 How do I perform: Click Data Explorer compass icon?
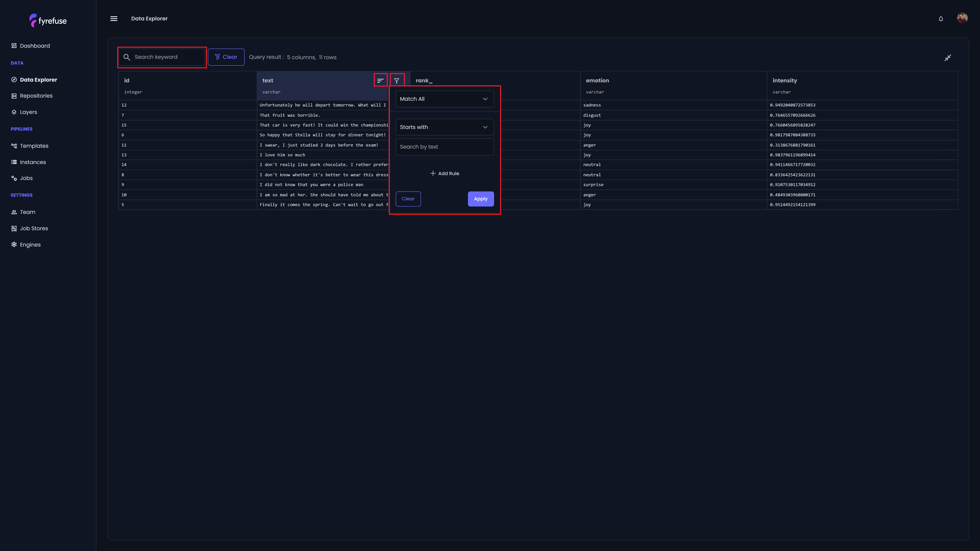[x=14, y=79]
